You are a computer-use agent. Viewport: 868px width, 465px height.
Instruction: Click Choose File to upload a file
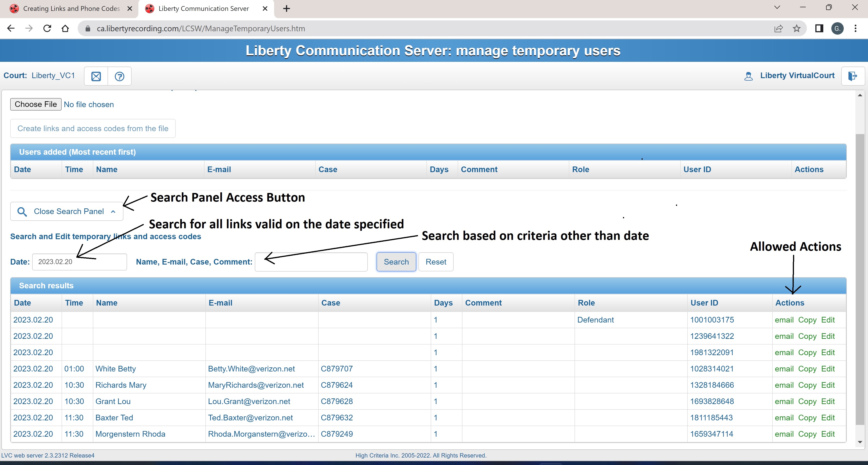(36, 104)
